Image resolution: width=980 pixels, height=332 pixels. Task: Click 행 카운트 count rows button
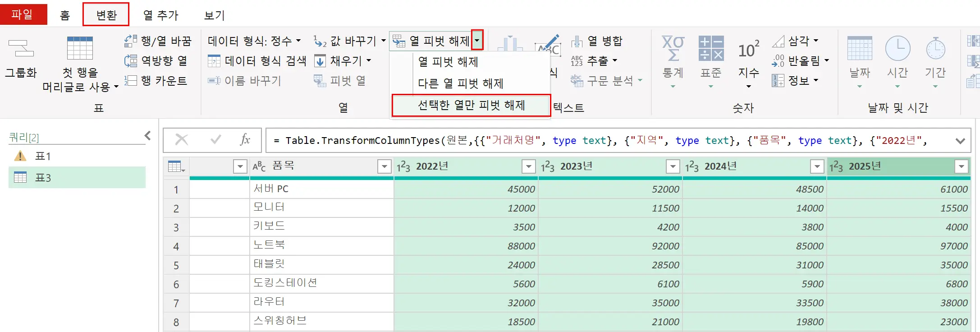[156, 81]
